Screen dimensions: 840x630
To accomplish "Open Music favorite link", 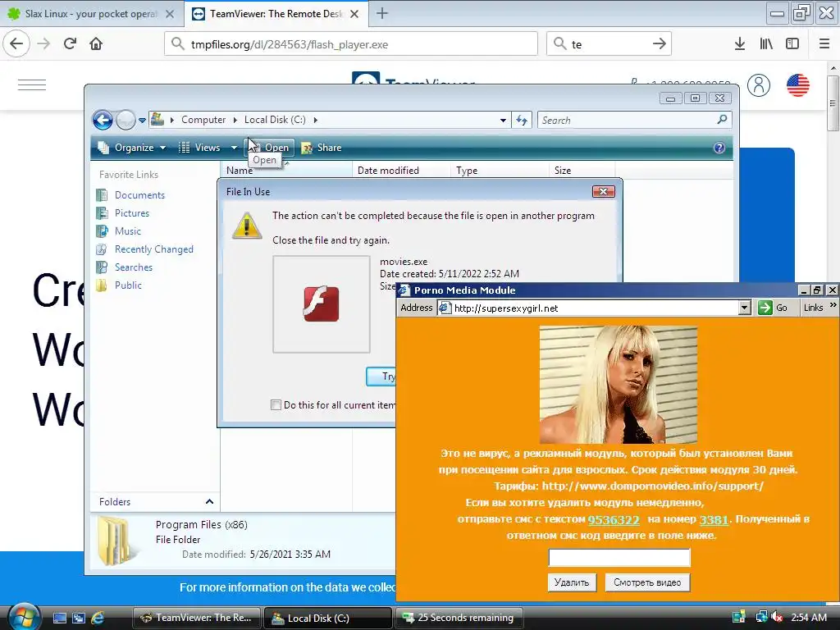I will (x=127, y=231).
